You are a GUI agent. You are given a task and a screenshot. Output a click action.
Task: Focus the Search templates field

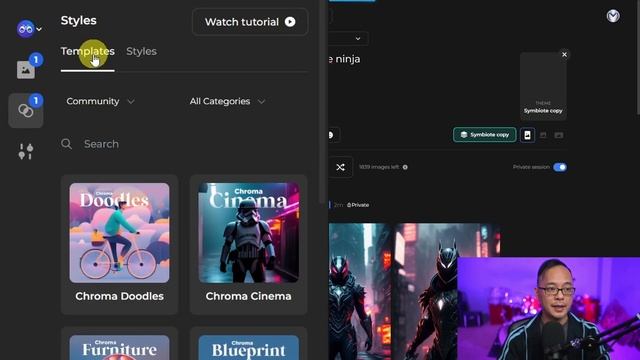point(184,144)
